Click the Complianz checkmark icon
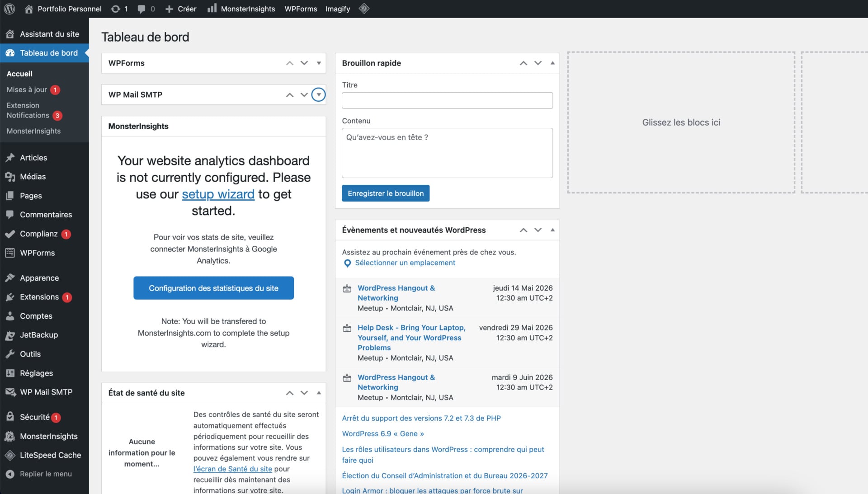 pos(10,234)
